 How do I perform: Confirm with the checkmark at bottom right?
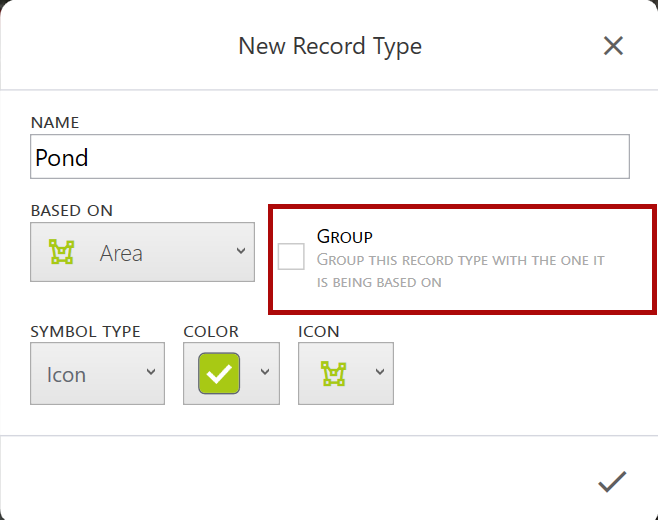coord(611,482)
